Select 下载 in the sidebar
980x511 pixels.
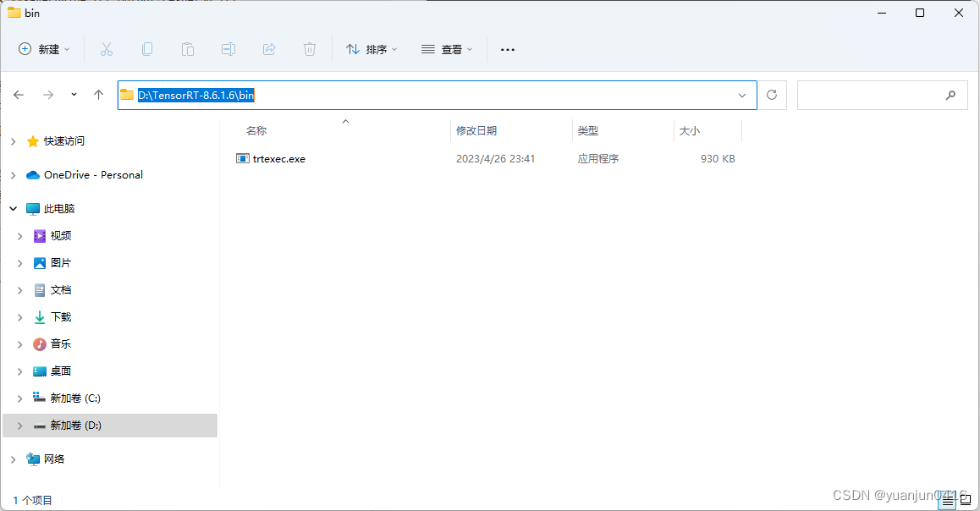61,316
